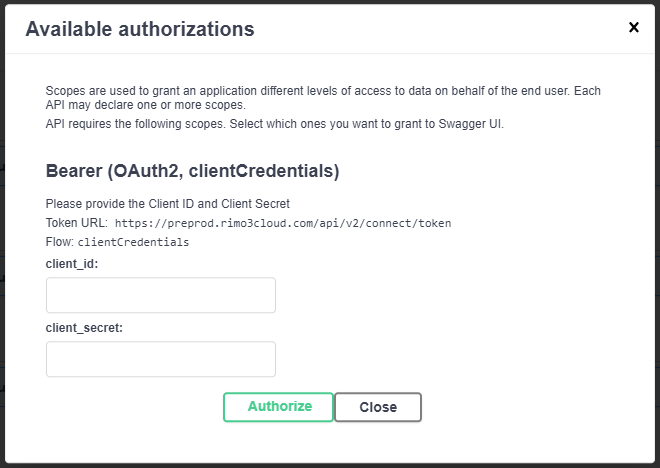Click the Close button beside Authorize

point(377,407)
